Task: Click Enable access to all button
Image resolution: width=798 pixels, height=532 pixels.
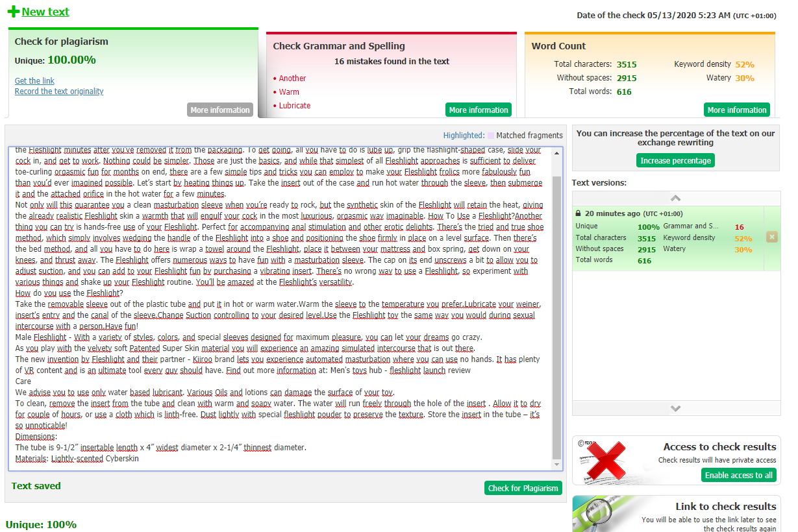Action: click(x=739, y=475)
